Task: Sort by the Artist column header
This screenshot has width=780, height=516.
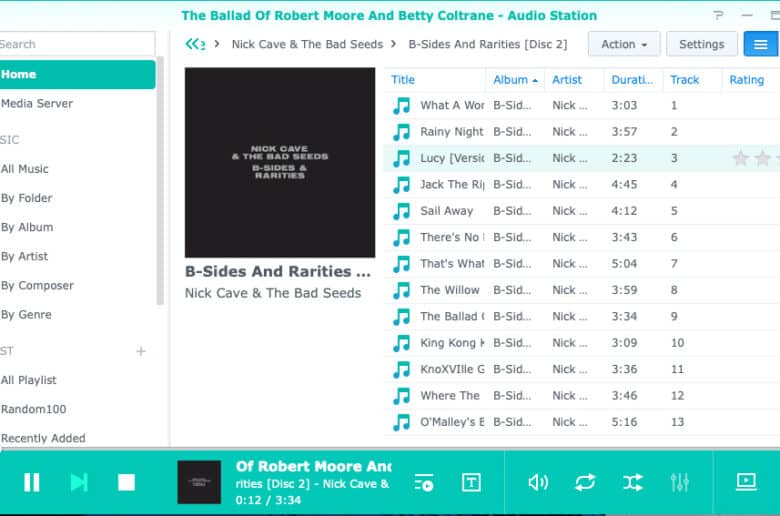Action: click(574, 80)
